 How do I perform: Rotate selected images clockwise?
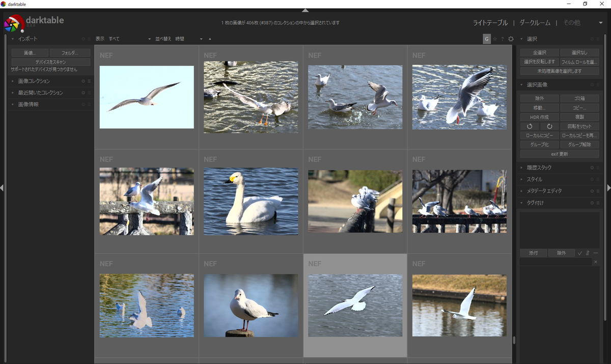549,126
